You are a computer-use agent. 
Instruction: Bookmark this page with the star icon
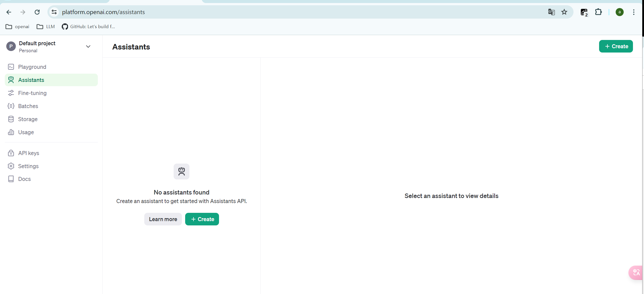(564, 12)
